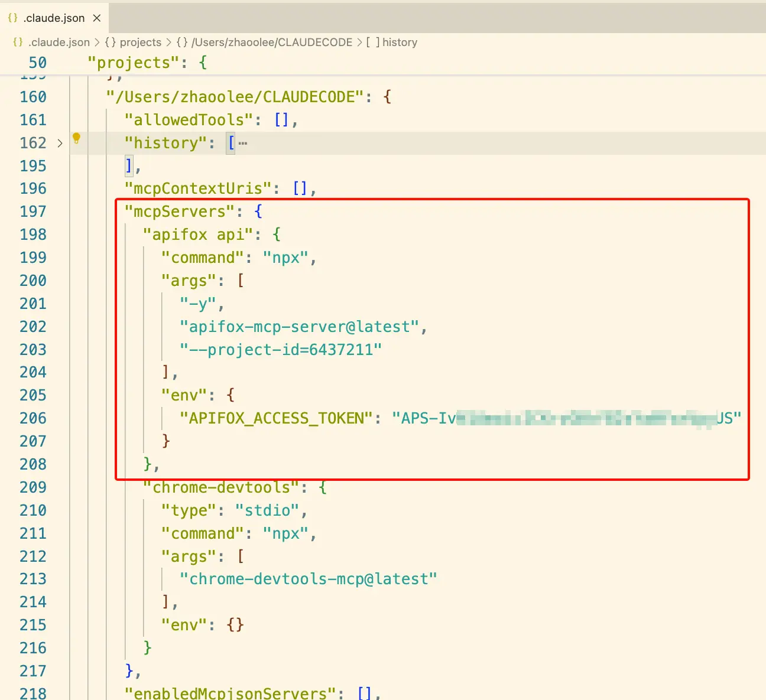This screenshot has width=766, height=700.
Task: Click the "apifox-mcp-server@latest" string
Action: [300, 327]
